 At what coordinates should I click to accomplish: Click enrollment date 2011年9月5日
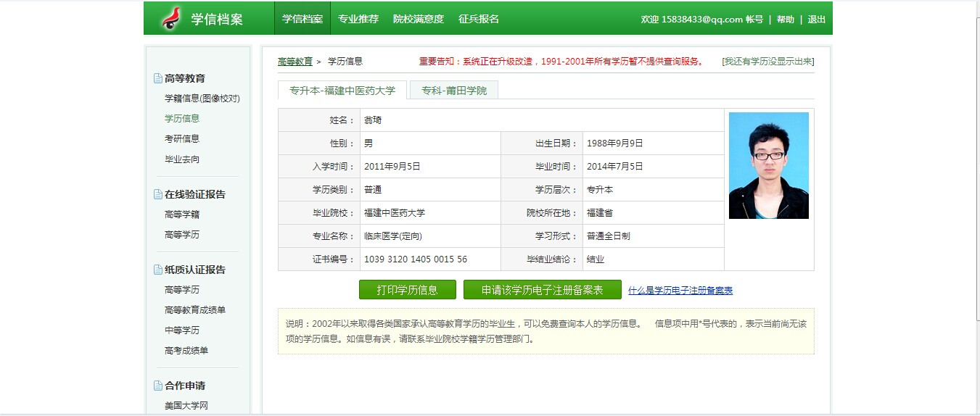pos(392,167)
